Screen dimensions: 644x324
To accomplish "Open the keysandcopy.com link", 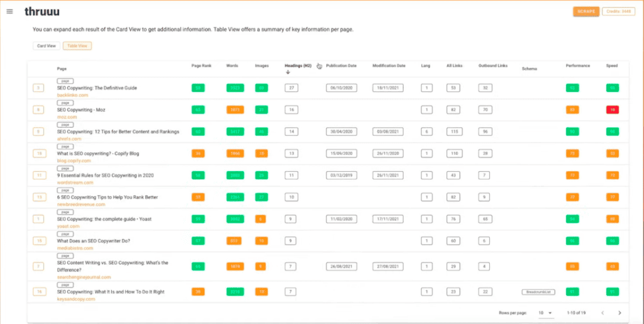I will coord(76,299).
